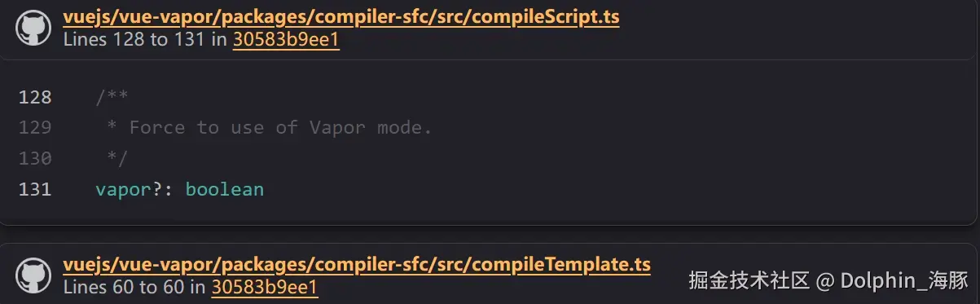Image resolution: width=980 pixels, height=304 pixels.
Task: Open the compileScript.ts file path link
Action: pyautogui.click(x=341, y=18)
